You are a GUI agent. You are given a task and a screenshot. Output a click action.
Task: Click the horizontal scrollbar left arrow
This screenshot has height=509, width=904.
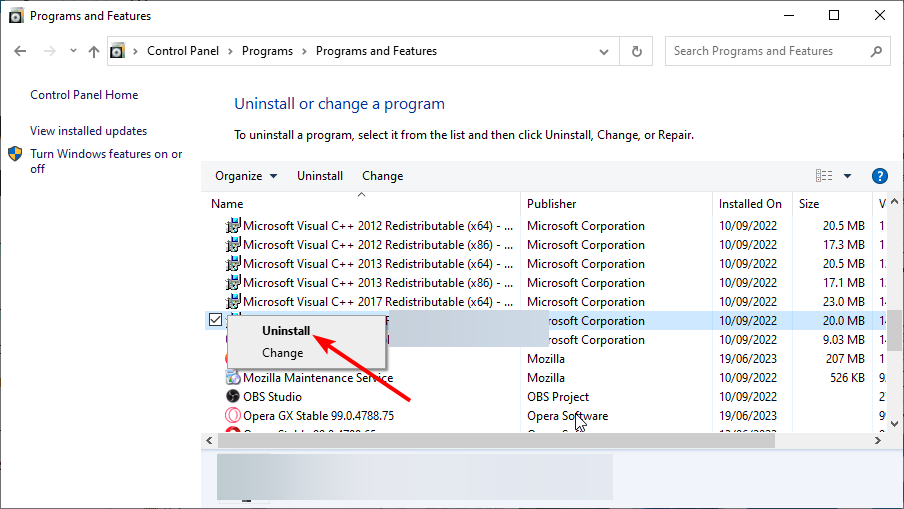tap(209, 440)
